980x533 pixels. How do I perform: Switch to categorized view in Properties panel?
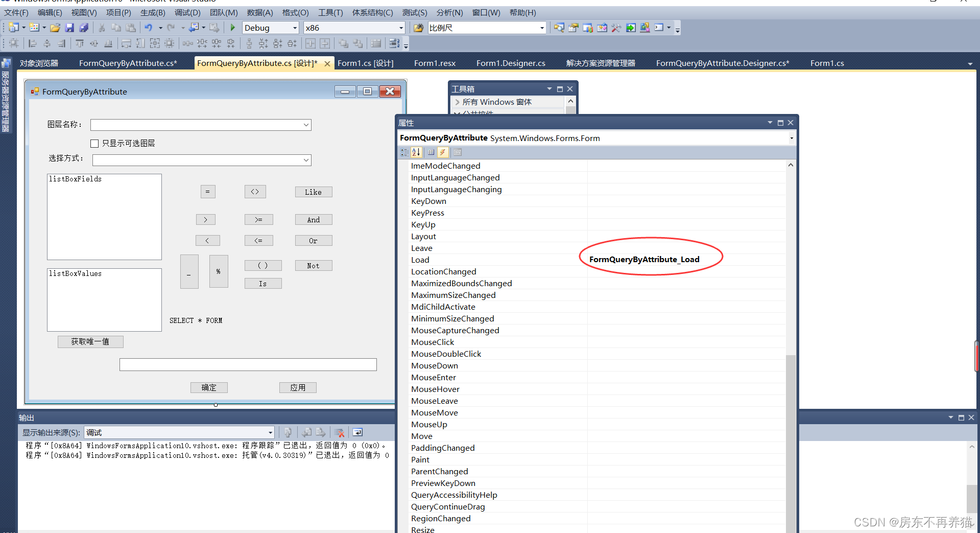click(404, 152)
